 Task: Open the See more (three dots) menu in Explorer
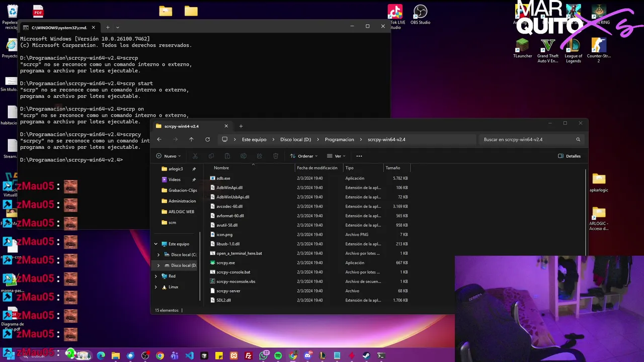click(x=359, y=156)
